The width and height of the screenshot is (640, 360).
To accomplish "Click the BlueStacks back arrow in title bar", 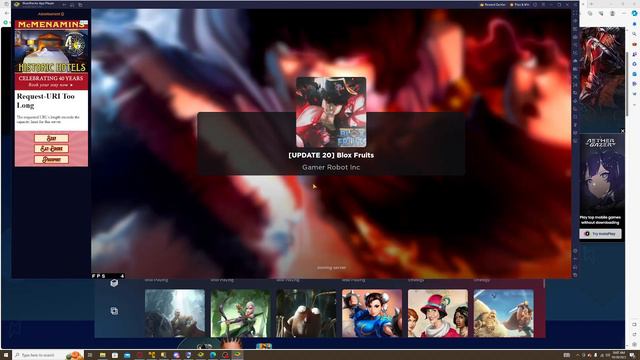I will tap(64, 4).
